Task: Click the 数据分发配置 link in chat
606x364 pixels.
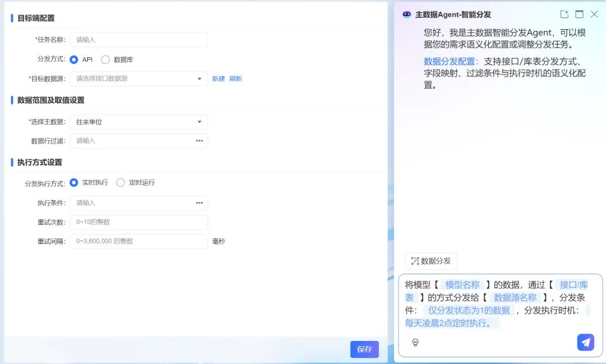Action: tap(450, 62)
